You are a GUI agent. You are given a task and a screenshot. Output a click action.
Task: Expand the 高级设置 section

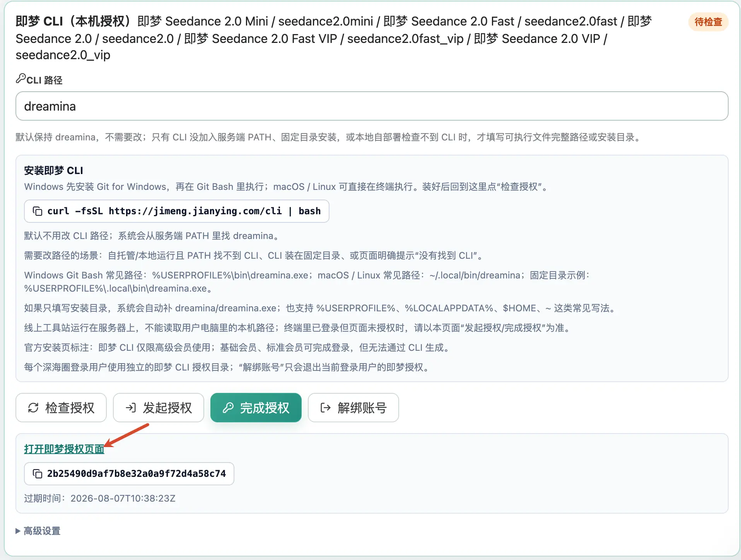pos(38,531)
